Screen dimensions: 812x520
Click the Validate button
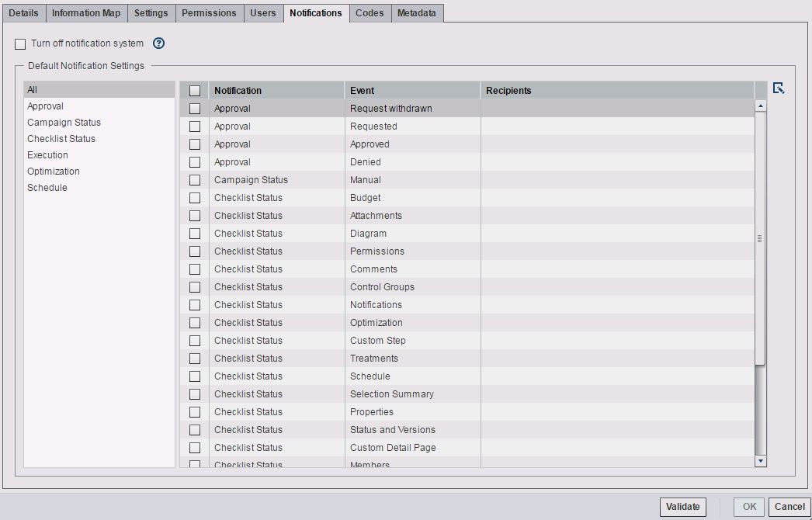click(682, 506)
